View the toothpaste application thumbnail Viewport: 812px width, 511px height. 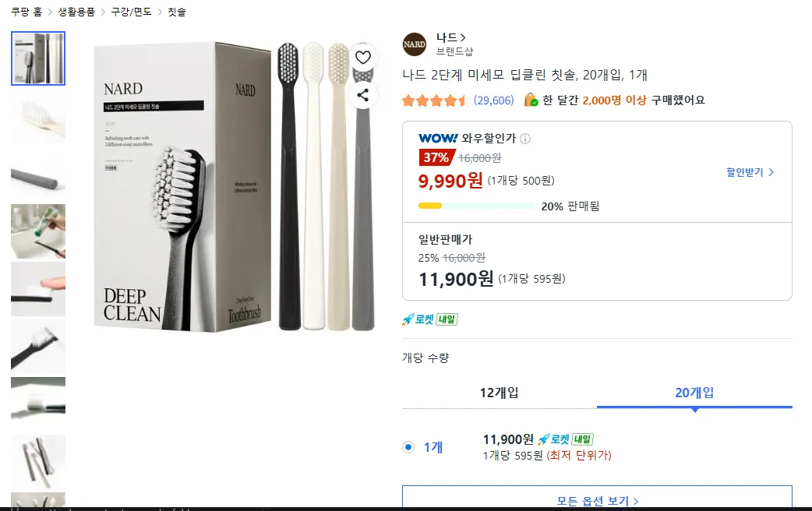[38, 231]
